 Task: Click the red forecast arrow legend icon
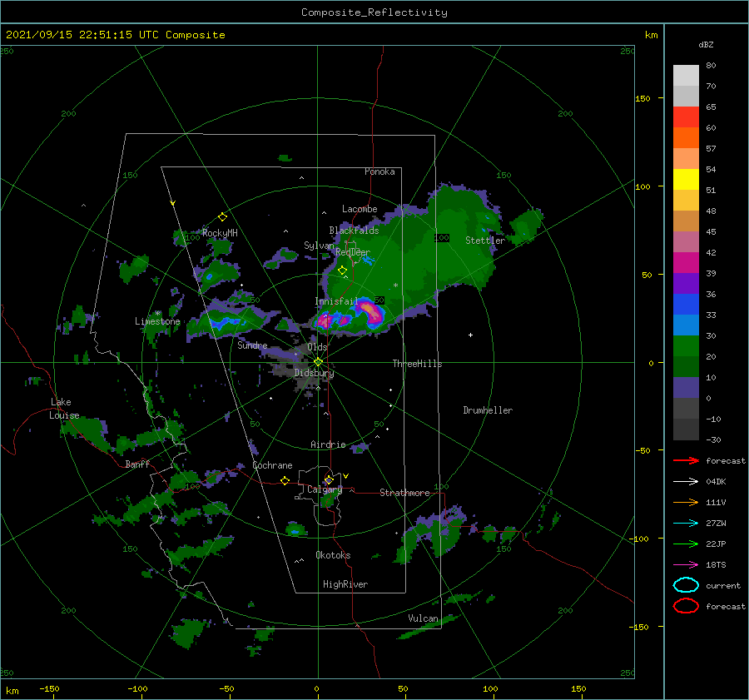point(686,460)
